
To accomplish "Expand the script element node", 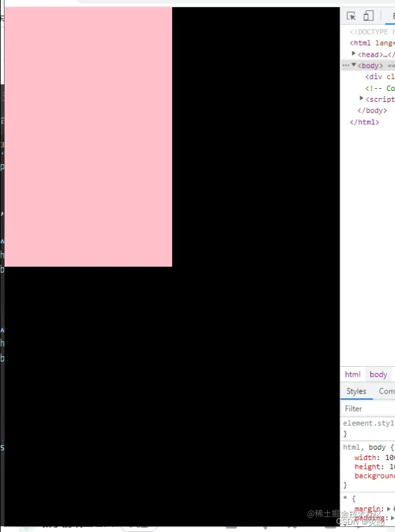I will (362, 99).
